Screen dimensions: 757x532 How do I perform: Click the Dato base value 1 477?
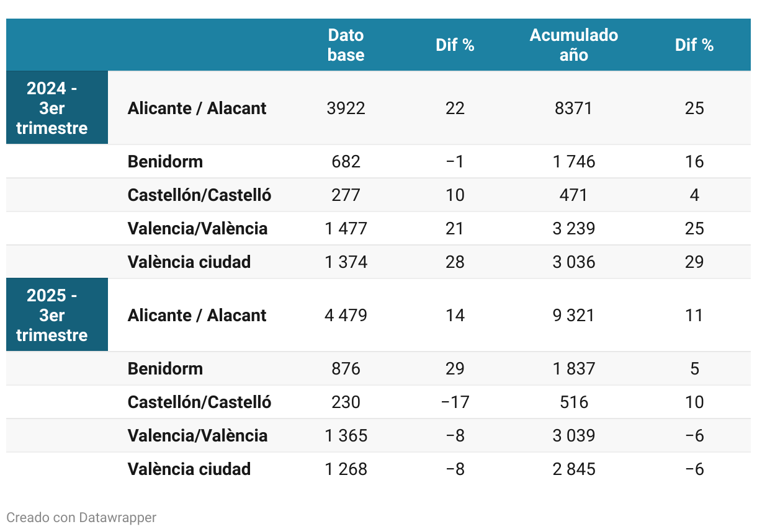pos(346,229)
